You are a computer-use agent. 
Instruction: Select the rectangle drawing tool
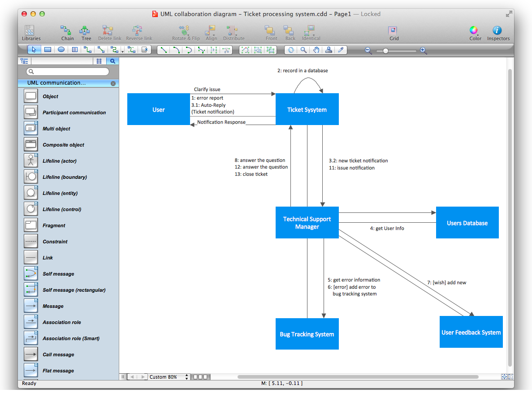[48, 50]
